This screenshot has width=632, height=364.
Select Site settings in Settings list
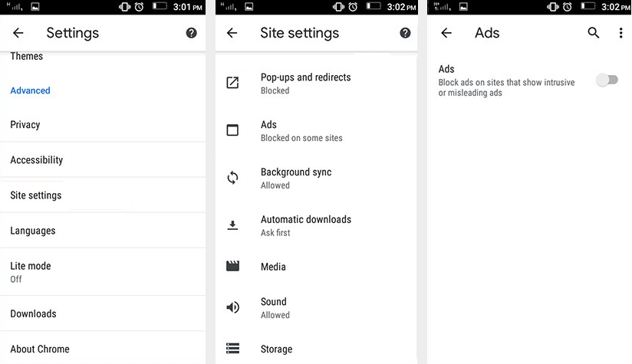pyautogui.click(x=36, y=195)
